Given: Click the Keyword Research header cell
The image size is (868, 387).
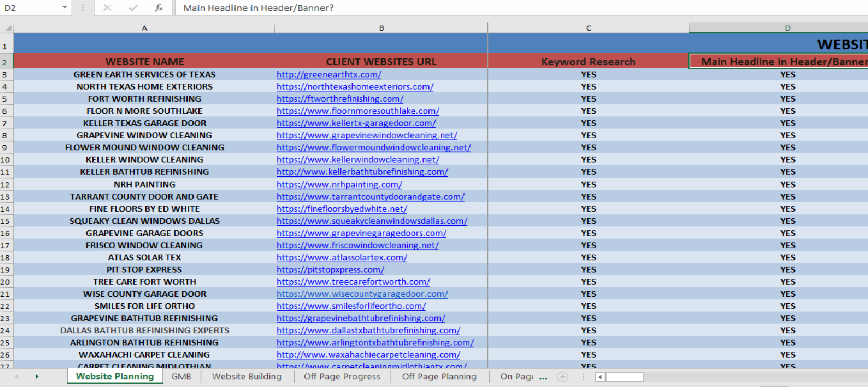Looking at the screenshot, I should tap(589, 61).
